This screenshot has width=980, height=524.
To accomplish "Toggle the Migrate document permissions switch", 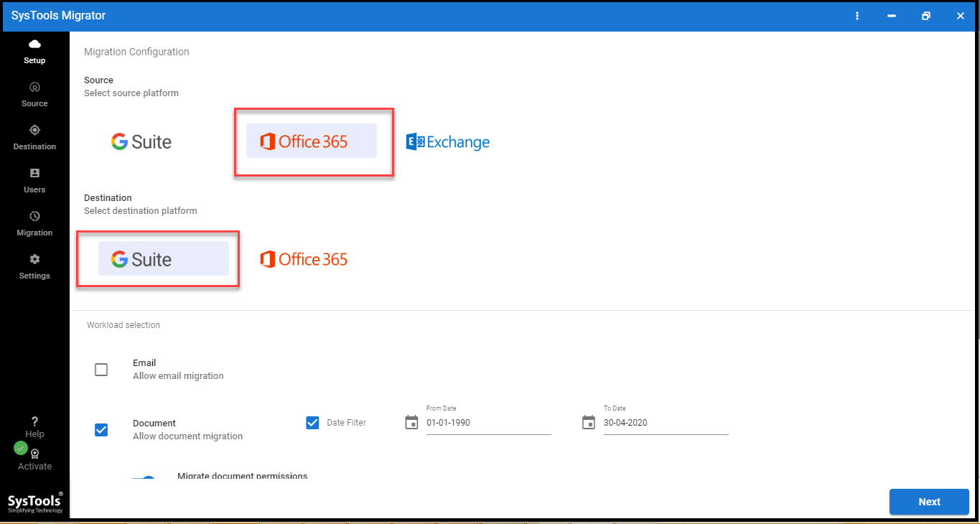I will pyautogui.click(x=143, y=479).
